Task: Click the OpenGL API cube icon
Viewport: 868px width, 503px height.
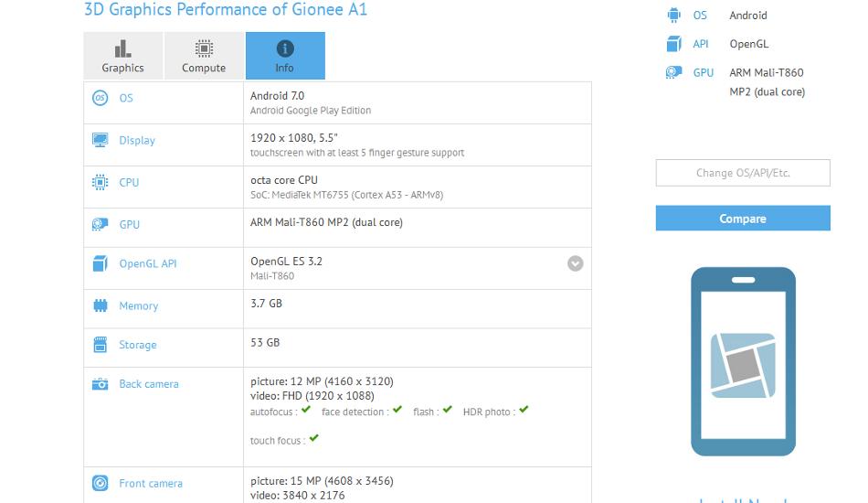Action: [x=101, y=263]
